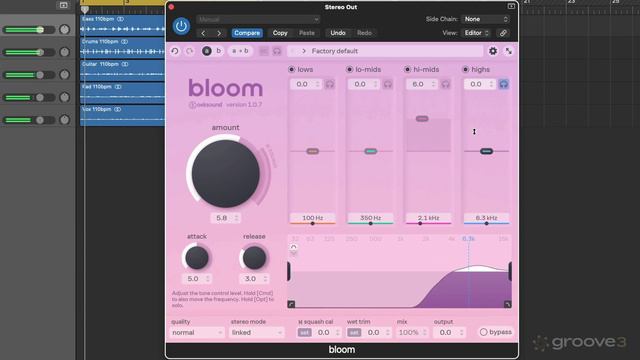640x360 pixels.
Task: Click the Vox 110bpm track volume slider
Action: point(29,120)
